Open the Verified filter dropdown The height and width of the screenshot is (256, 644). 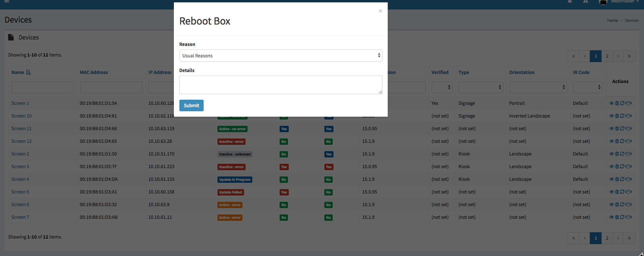[442, 87]
